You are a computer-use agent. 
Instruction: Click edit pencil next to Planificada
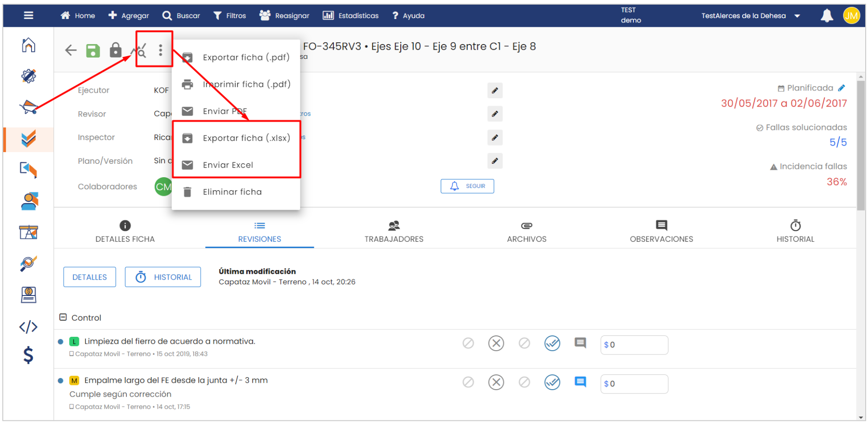[842, 88]
